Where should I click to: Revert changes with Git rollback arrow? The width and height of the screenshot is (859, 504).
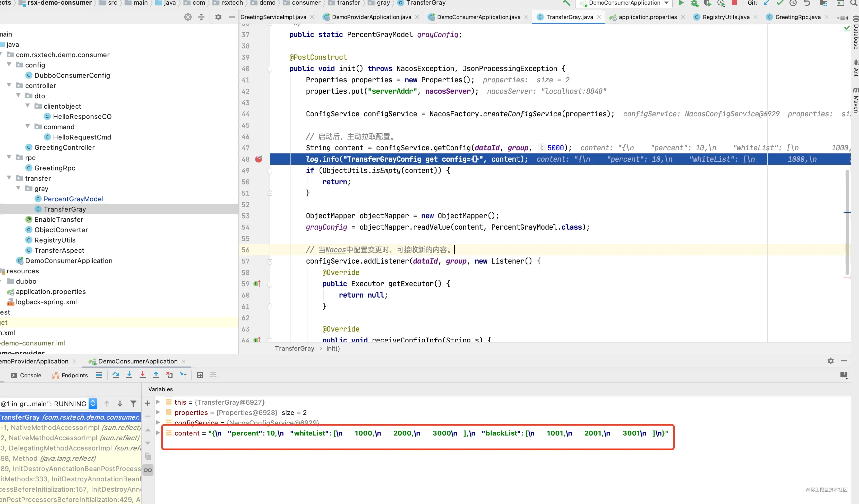point(806,3)
